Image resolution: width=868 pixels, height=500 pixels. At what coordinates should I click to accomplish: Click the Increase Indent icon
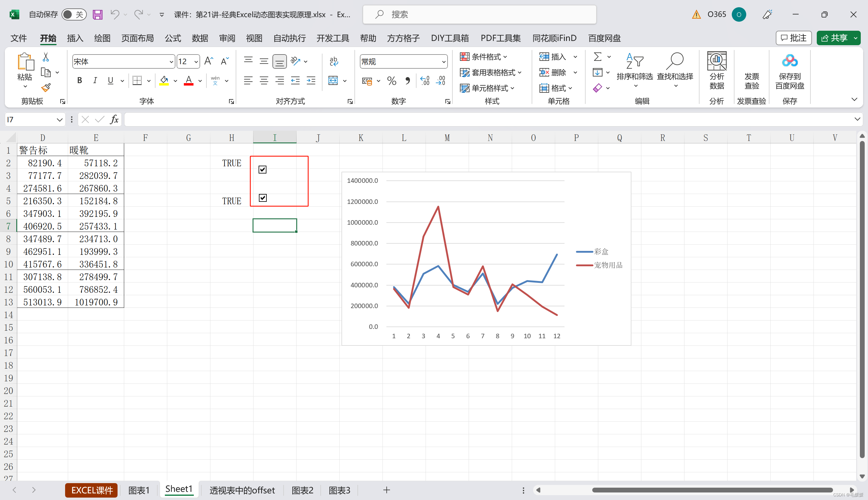(x=311, y=81)
